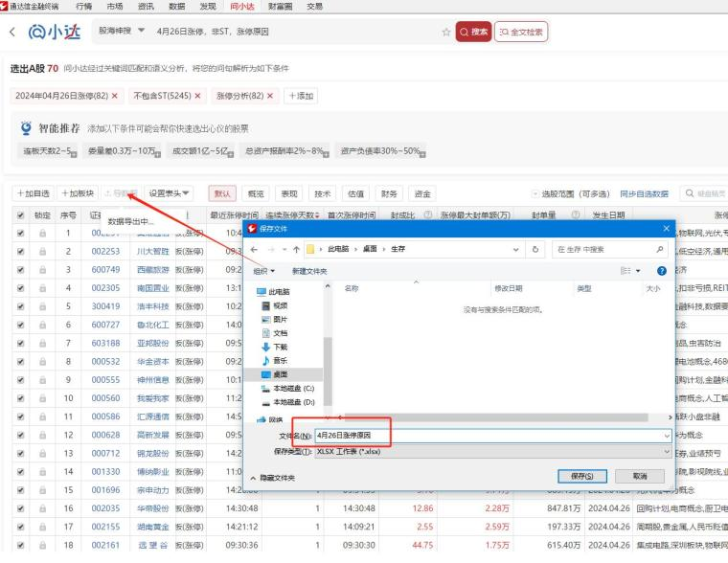Open stock code 600749 link

[105, 270]
